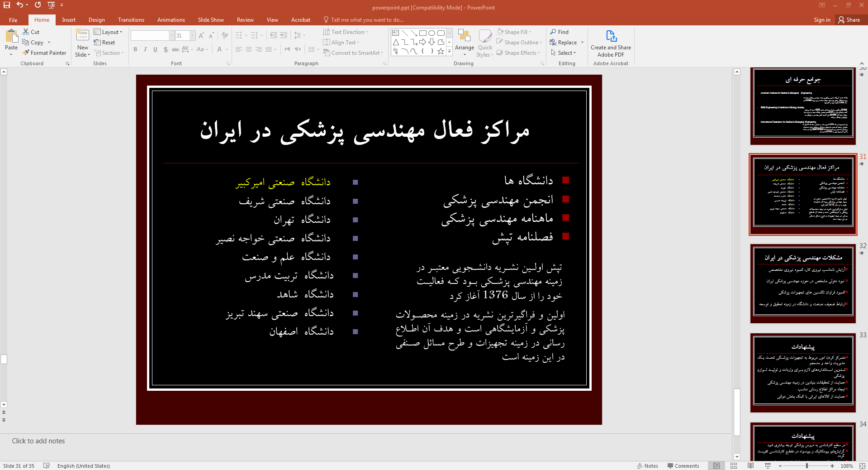Save the presentation with the floppy icon

tap(6, 5)
